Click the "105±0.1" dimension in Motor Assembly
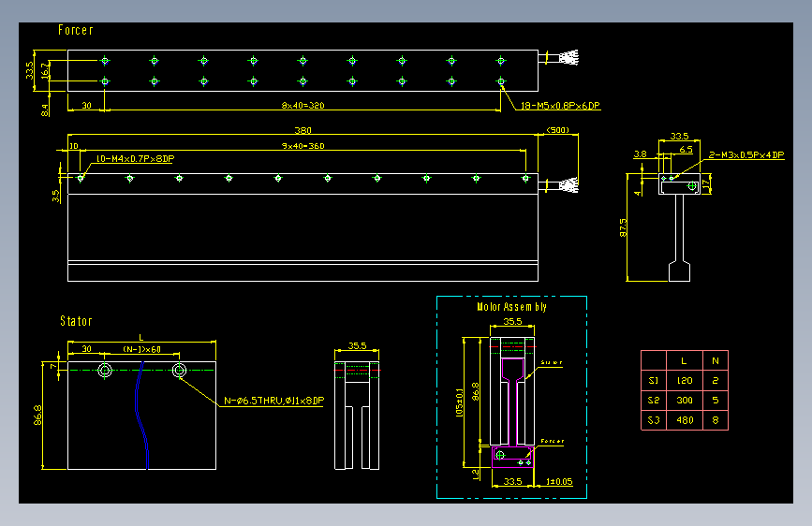This screenshot has height=526, width=812. pyautogui.click(x=459, y=402)
